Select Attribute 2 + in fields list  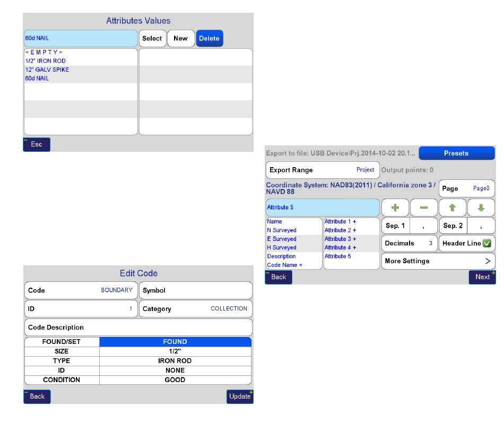[x=351, y=230]
